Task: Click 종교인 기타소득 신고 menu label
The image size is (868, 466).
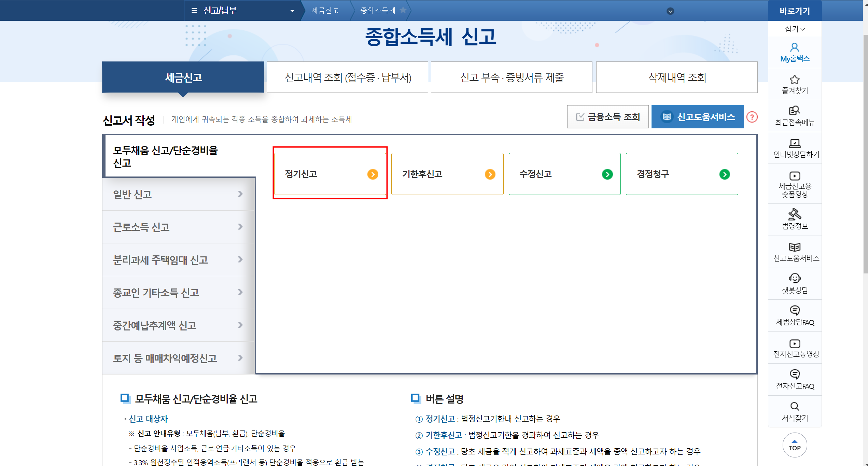Action: pos(156,293)
